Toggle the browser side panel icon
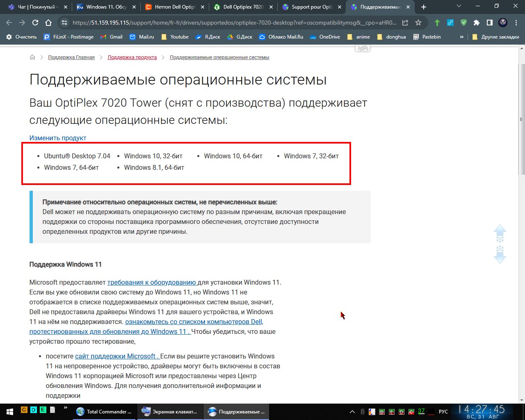Viewport: 525px width, 420px height. click(490, 23)
